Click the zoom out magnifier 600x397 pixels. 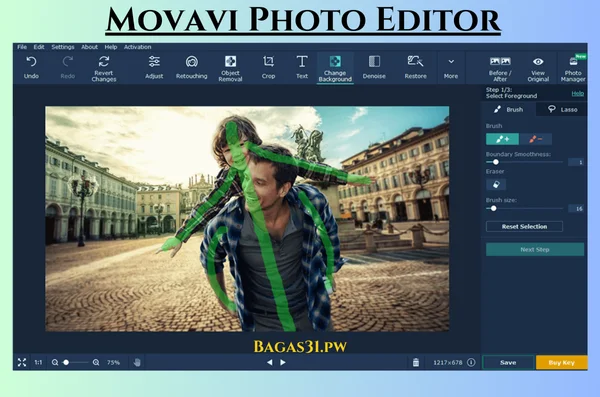(x=55, y=362)
